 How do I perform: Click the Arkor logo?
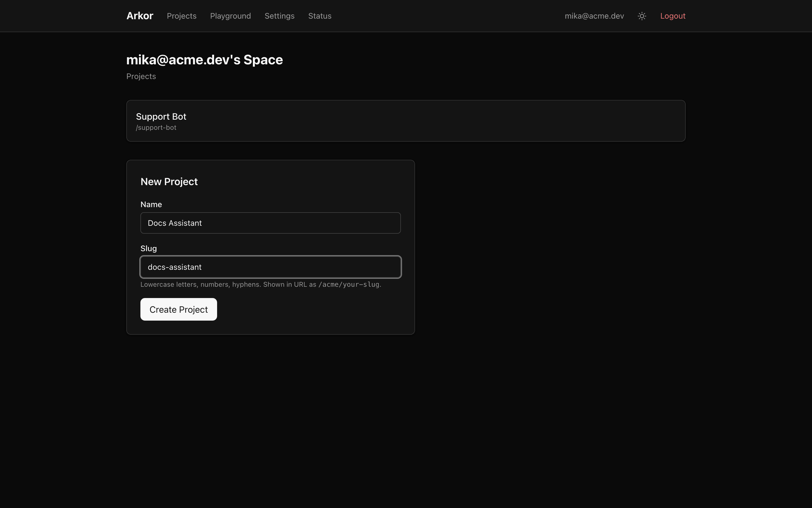[x=140, y=16]
